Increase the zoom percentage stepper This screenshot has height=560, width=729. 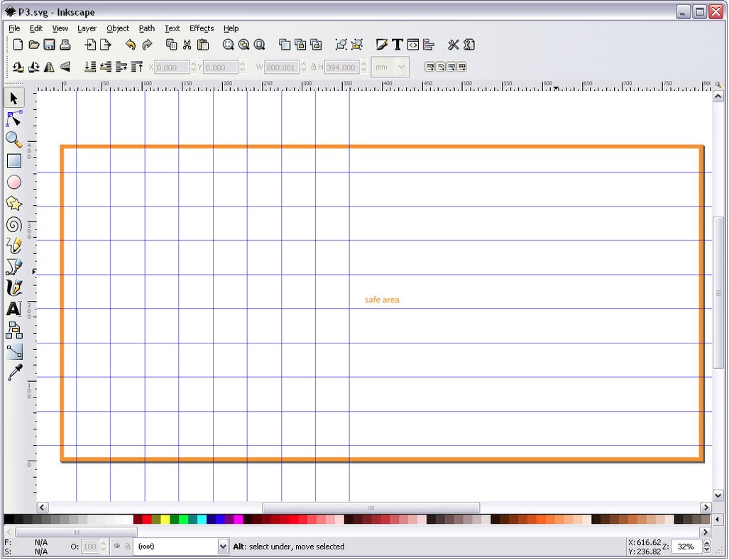(707, 543)
